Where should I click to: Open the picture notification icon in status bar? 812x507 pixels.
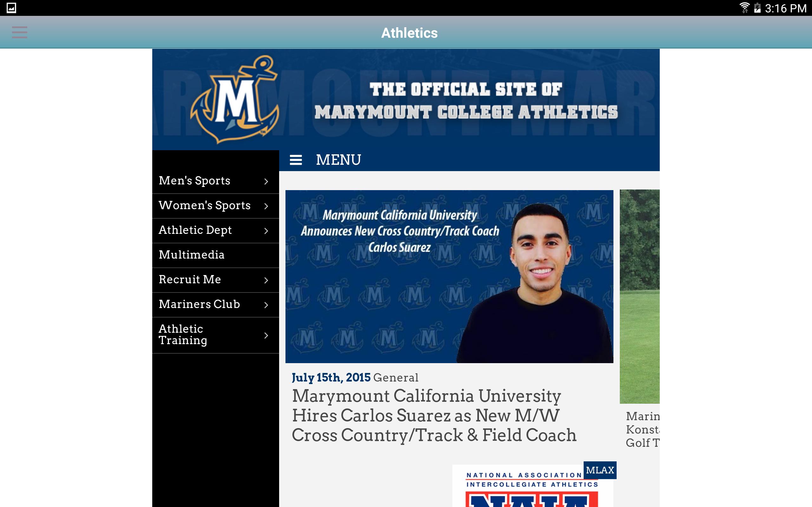[11, 8]
